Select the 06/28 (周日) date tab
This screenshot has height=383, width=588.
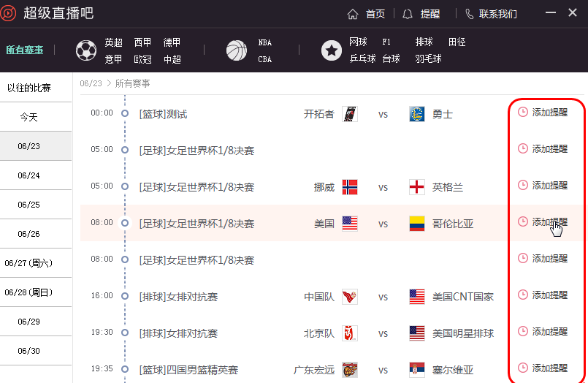(x=36, y=292)
